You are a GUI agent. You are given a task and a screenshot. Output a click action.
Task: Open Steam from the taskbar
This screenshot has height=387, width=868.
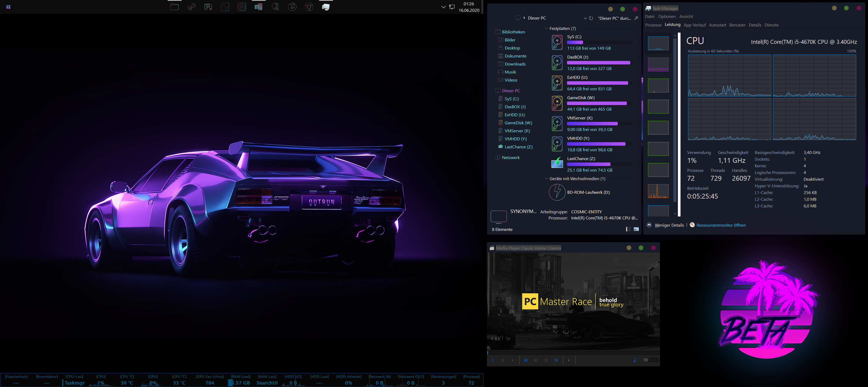(191, 7)
